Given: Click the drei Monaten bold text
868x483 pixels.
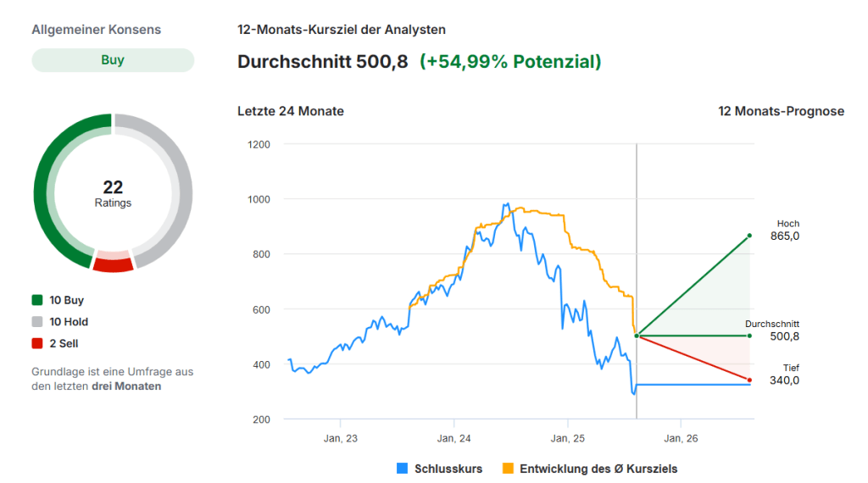Looking at the screenshot, I should (x=126, y=386).
